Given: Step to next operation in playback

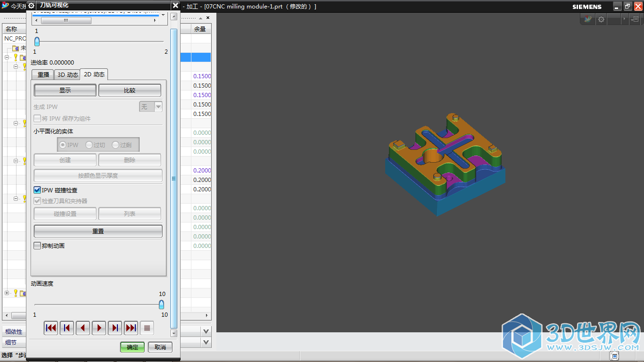Looking at the screenshot, I should click(x=115, y=328).
